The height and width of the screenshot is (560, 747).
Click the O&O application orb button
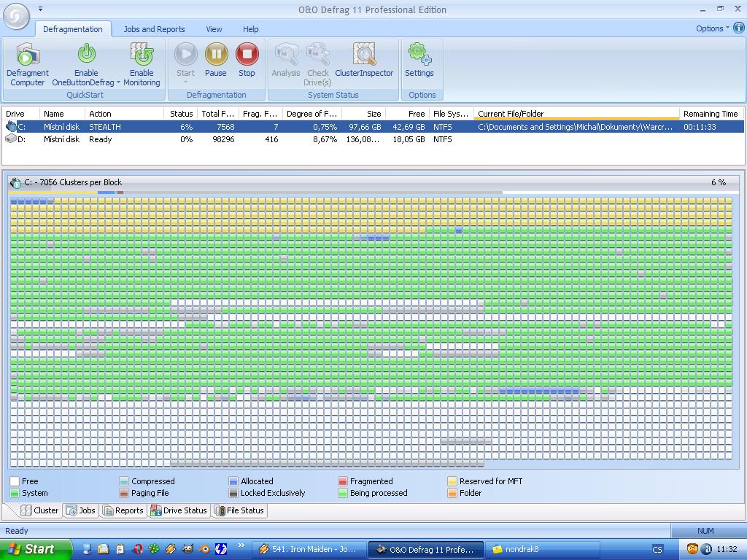click(17, 16)
